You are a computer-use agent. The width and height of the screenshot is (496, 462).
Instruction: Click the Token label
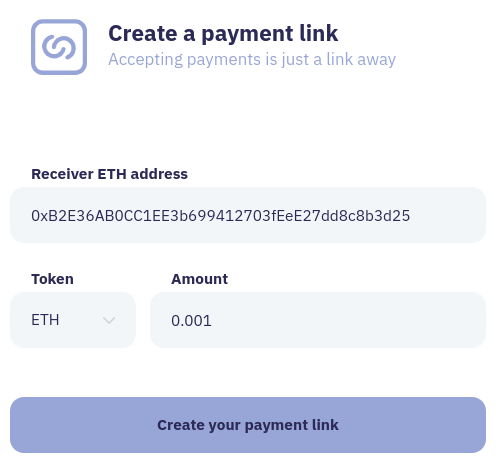pyautogui.click(x=52, y=279)
